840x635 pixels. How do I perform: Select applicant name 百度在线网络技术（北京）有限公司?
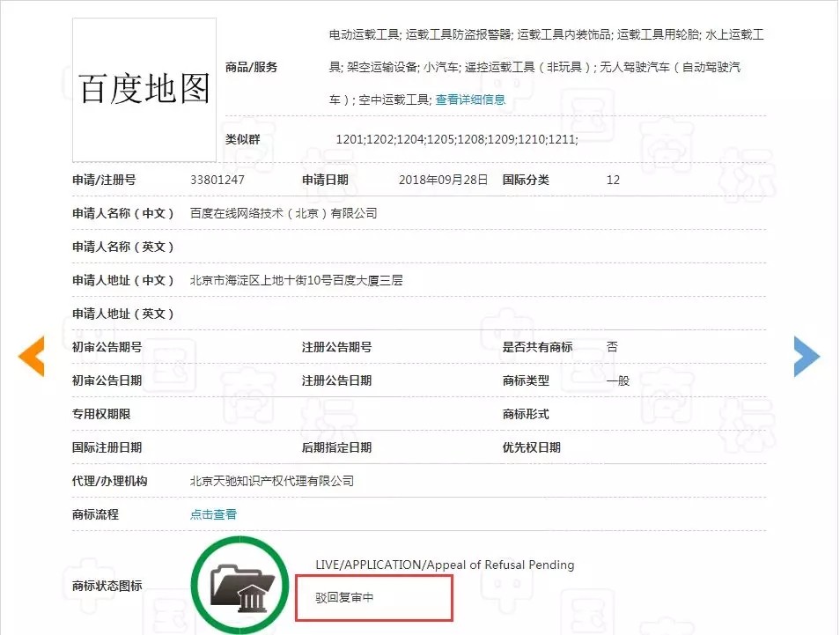284,213
